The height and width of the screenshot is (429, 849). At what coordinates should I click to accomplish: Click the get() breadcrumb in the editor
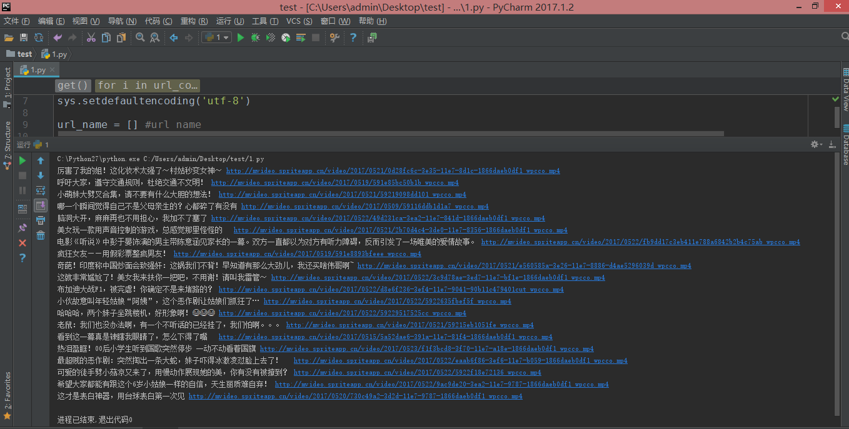tap(73, 86)
